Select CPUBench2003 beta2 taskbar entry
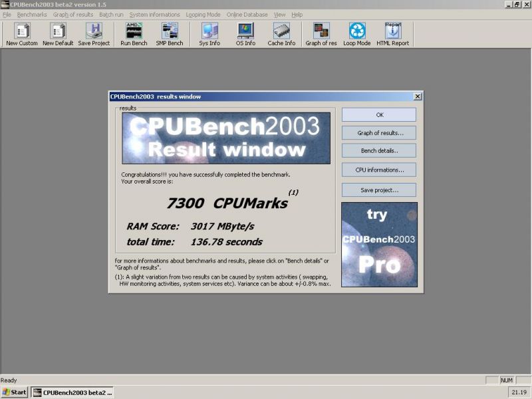This screenshot has height=399, width=532. click(x=72, y=392)
